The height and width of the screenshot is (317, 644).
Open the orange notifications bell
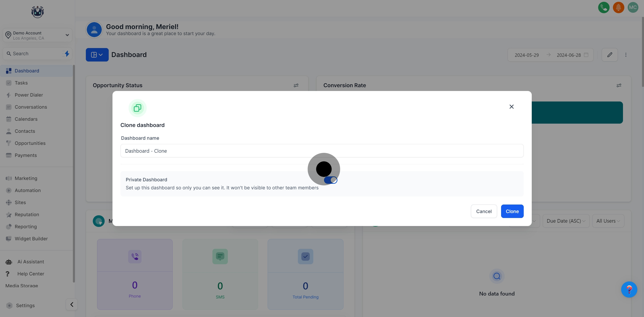pos(618,7)
